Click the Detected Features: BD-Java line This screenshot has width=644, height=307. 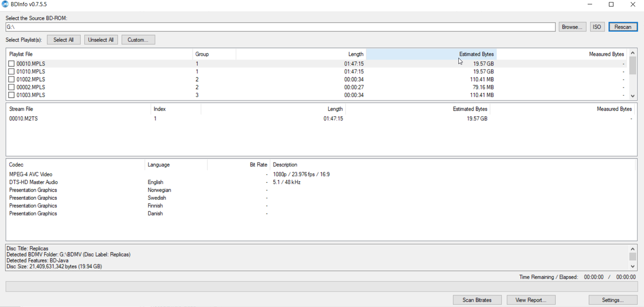pos(37,261)
